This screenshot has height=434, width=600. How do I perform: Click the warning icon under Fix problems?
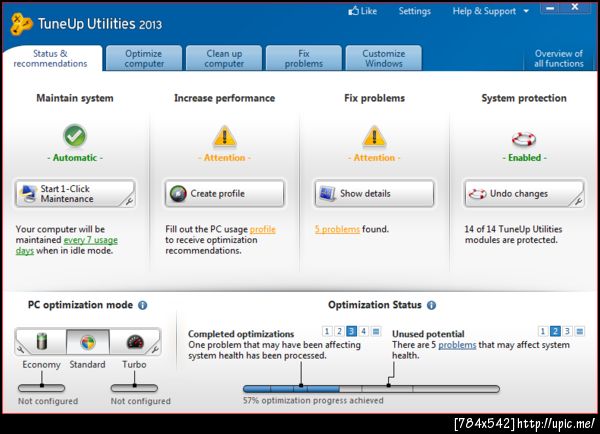(x=374, y=136)
